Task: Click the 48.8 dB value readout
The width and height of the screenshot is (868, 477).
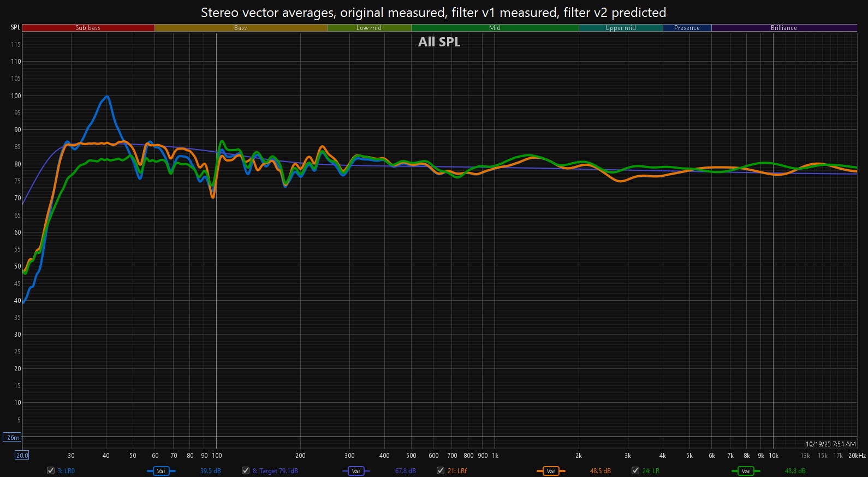Action: pyautogui.click(x=795, y=471)
